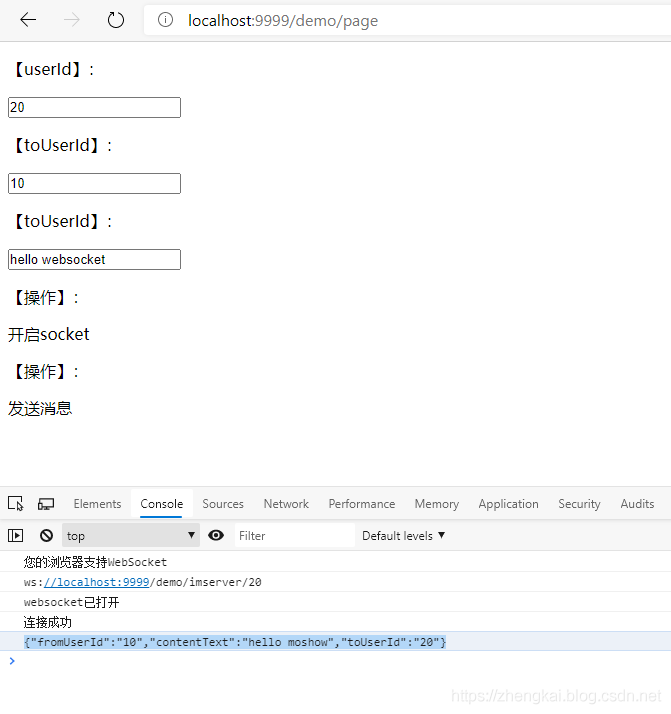Toggle live expression eye icon
This screenshot has height=714, width=671.
[x=216, y=536]
